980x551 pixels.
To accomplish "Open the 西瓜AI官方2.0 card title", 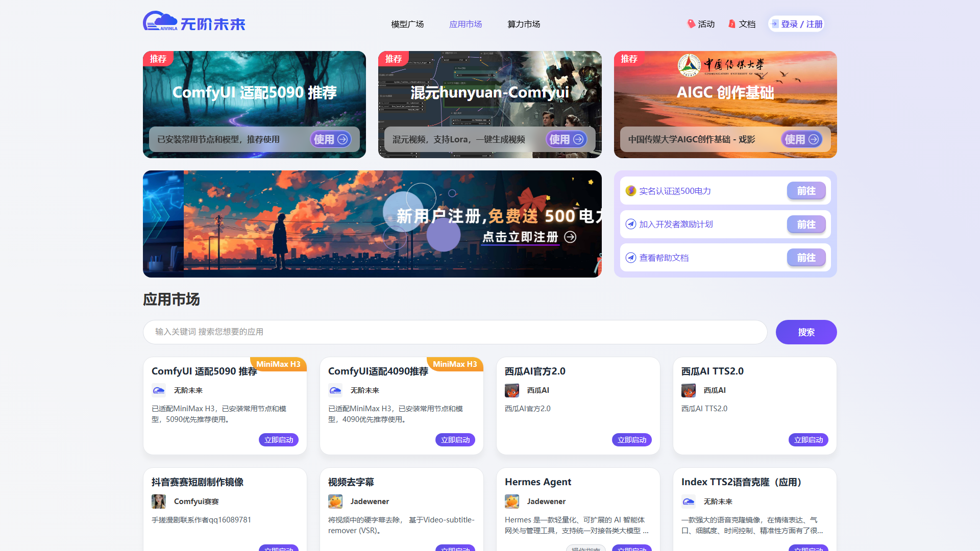I will pos(535,371).
